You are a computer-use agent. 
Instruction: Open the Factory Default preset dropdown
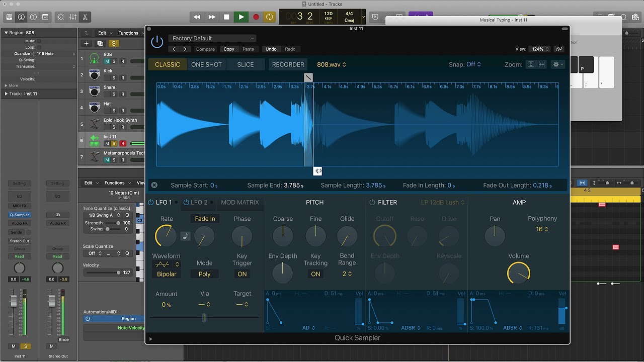point(213,38)
